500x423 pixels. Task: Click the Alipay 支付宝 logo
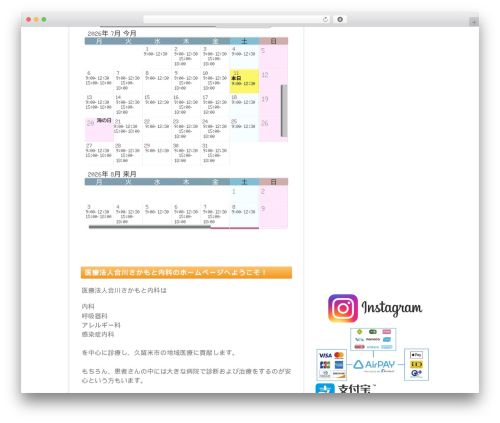[346, 389]
